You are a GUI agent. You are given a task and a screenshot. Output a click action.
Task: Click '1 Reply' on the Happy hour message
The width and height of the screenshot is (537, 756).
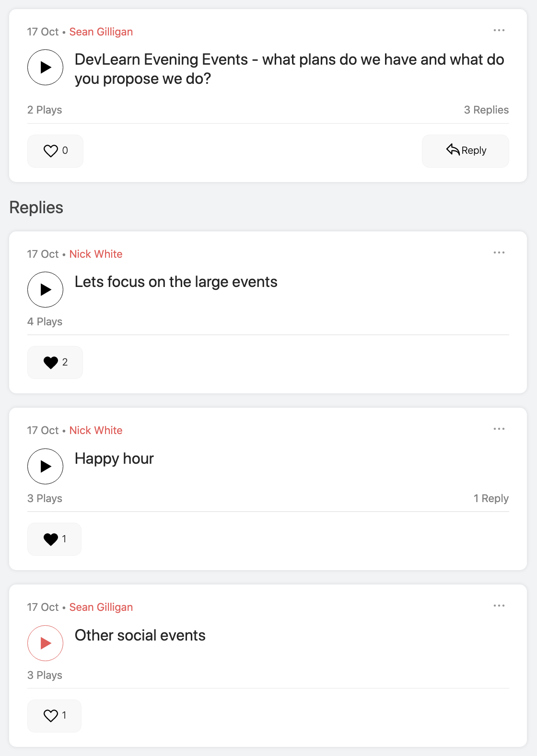tap(491, 498)
